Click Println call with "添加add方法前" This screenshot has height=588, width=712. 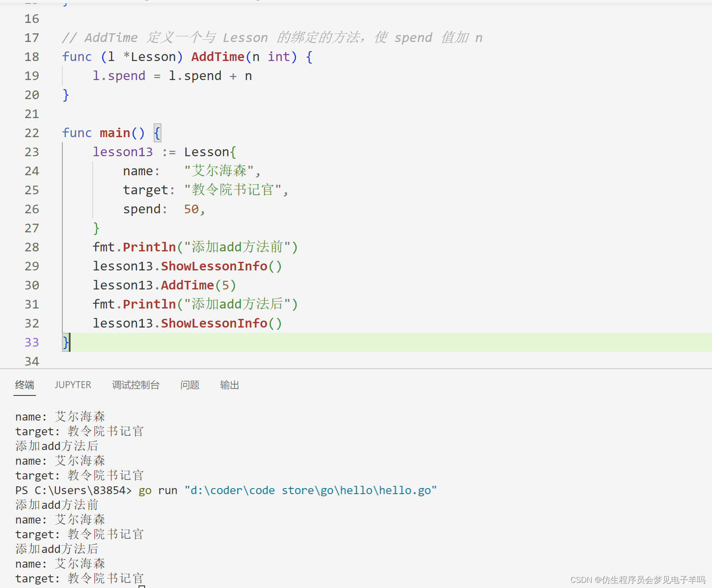(x=195, y=247)
